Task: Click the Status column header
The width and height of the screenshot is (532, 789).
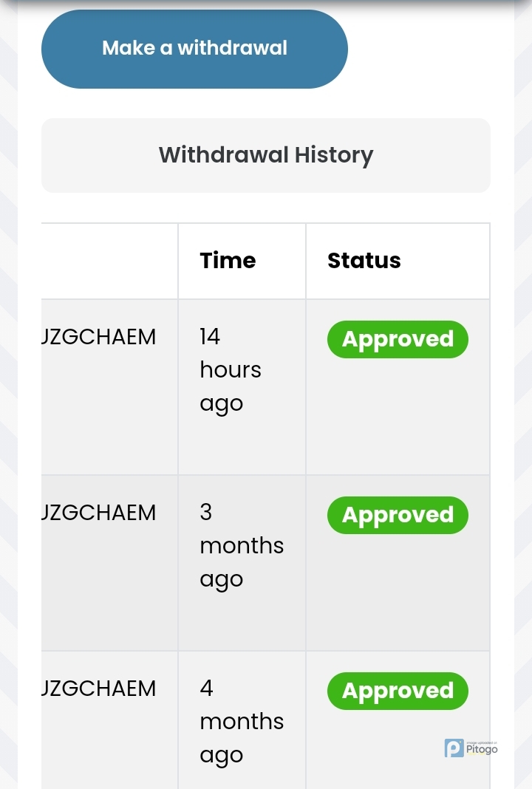Action: 364,261
